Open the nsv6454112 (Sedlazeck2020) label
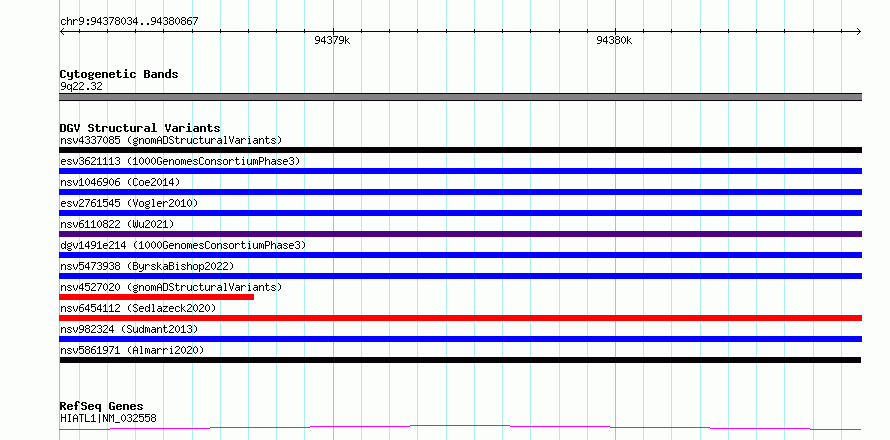Screen dimensions: 890x440 click(138, 308)
